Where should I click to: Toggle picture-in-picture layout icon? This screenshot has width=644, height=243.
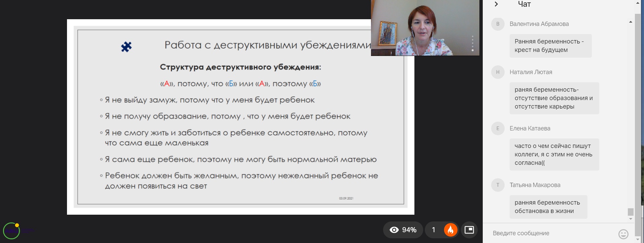(x=469, y=230)
